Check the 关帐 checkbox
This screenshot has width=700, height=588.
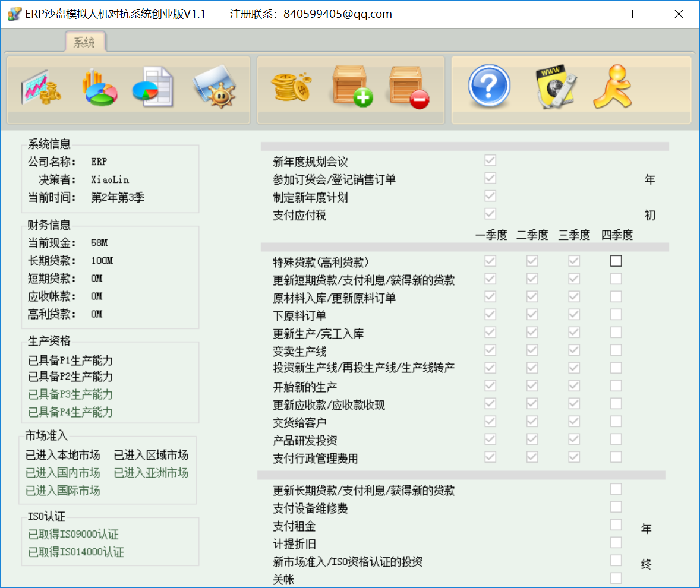click(x=616, y=578)
